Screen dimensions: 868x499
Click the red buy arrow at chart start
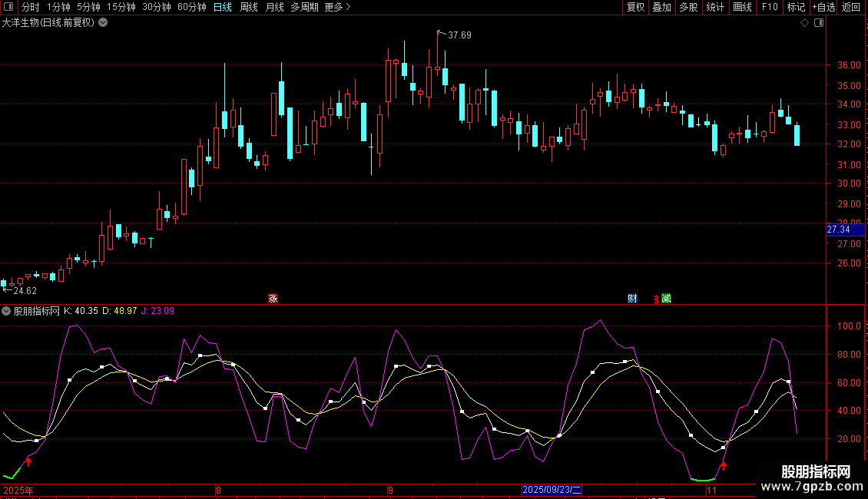tap(29, 461)
